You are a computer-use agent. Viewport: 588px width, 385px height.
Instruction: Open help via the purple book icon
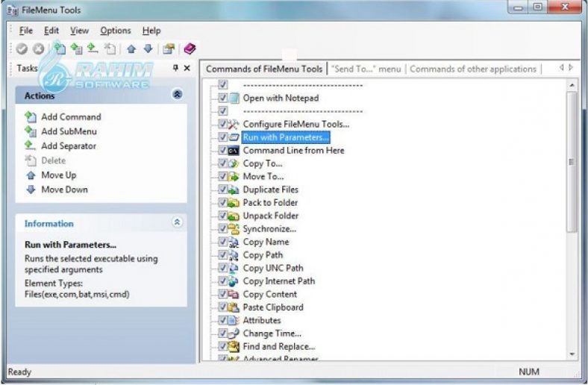(x=190, y=48)
